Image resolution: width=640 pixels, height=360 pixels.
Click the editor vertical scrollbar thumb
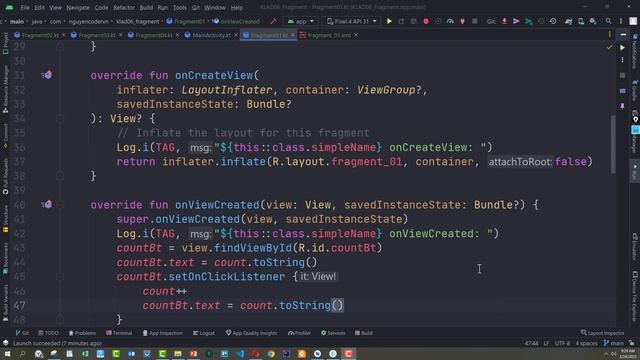(613, 145)
